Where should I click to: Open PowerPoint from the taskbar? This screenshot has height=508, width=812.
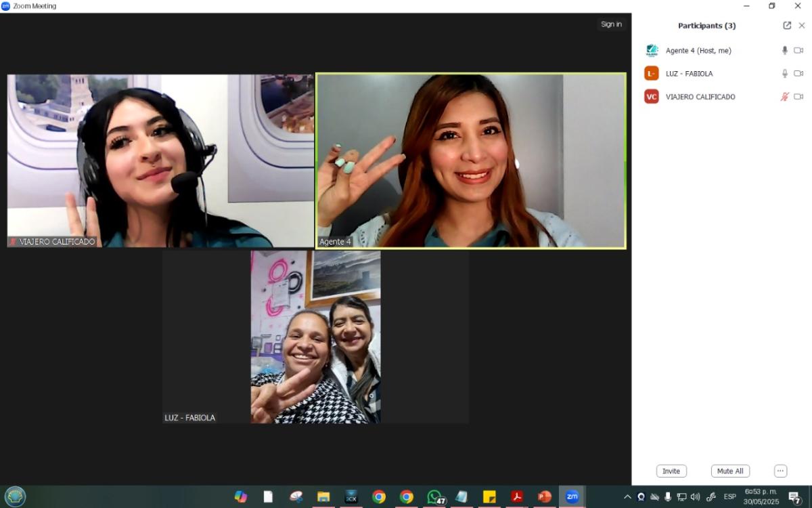[x=544, y=497]
